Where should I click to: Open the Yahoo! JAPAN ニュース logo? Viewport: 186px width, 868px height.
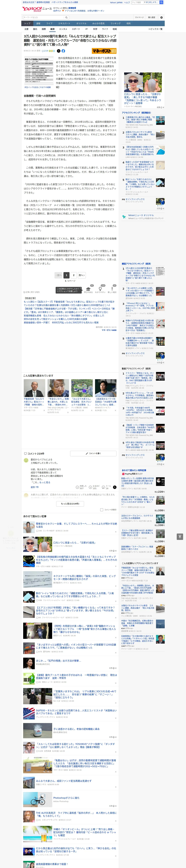(x=37, y=9)
